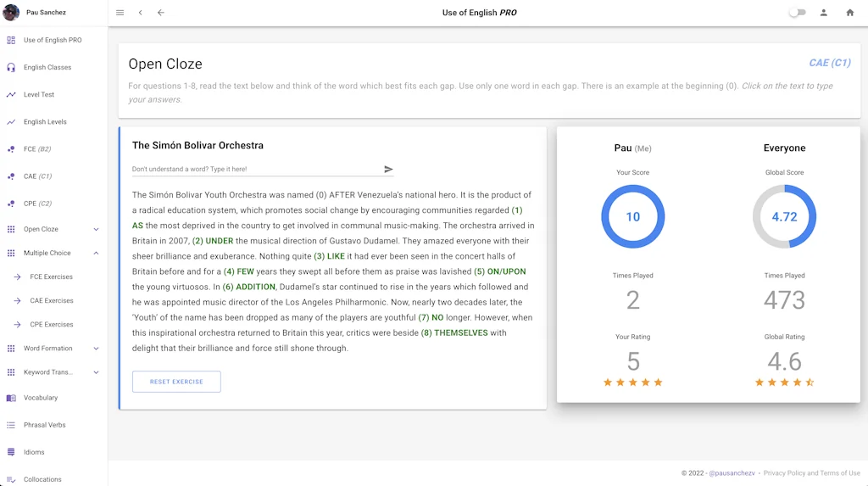Click answer gap (5) ON/UPON
This screenshot has height=486, width=868.
click(500, 271)
